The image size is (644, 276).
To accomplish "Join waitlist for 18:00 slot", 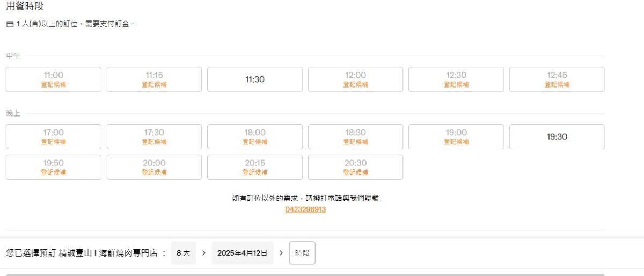I will (255, 137).
